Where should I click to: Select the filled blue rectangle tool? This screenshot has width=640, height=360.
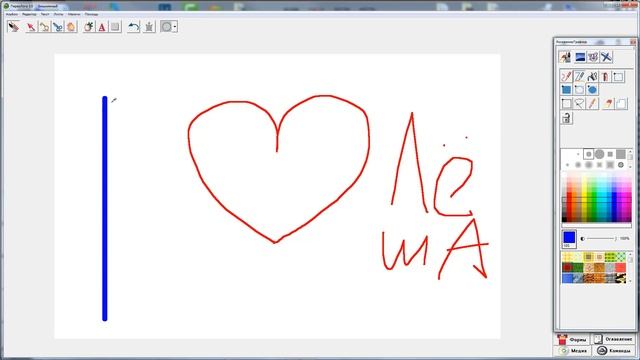tap(566, 89)
